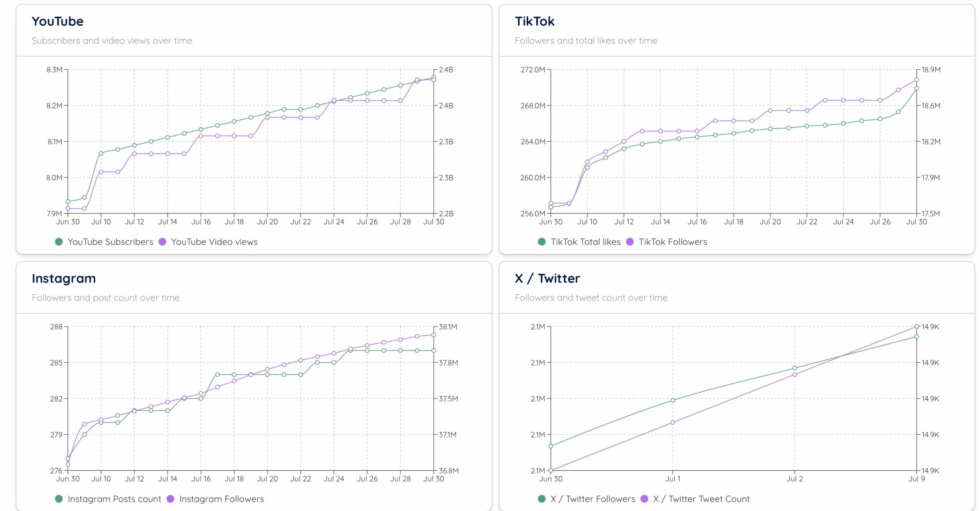
Task: Toggle the YouTube Video views legend label
Action: click(214, 242)
